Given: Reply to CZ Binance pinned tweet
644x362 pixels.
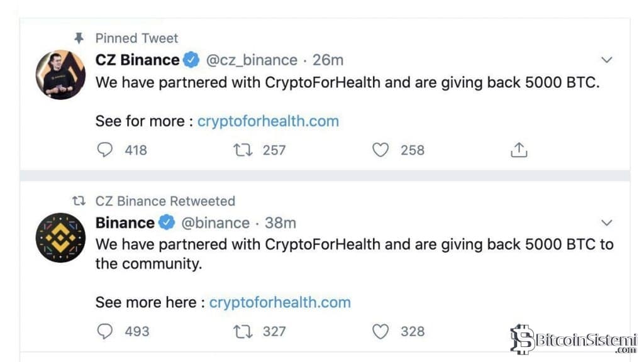Looking at the screenshot, I should click(106, 150).
